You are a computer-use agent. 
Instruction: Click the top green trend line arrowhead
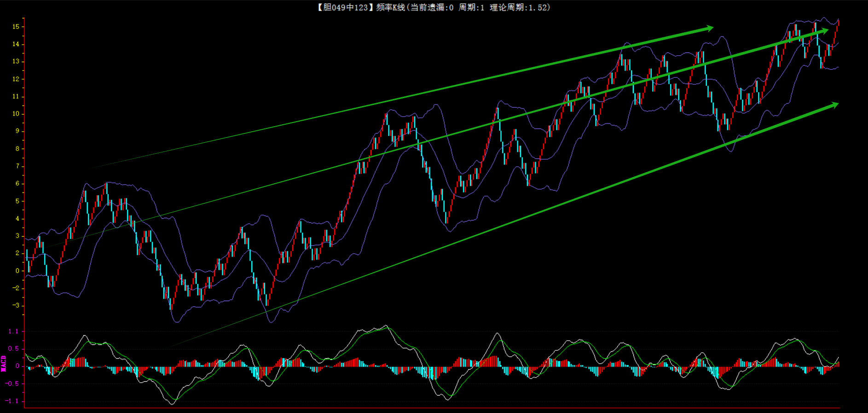(709, 28)
